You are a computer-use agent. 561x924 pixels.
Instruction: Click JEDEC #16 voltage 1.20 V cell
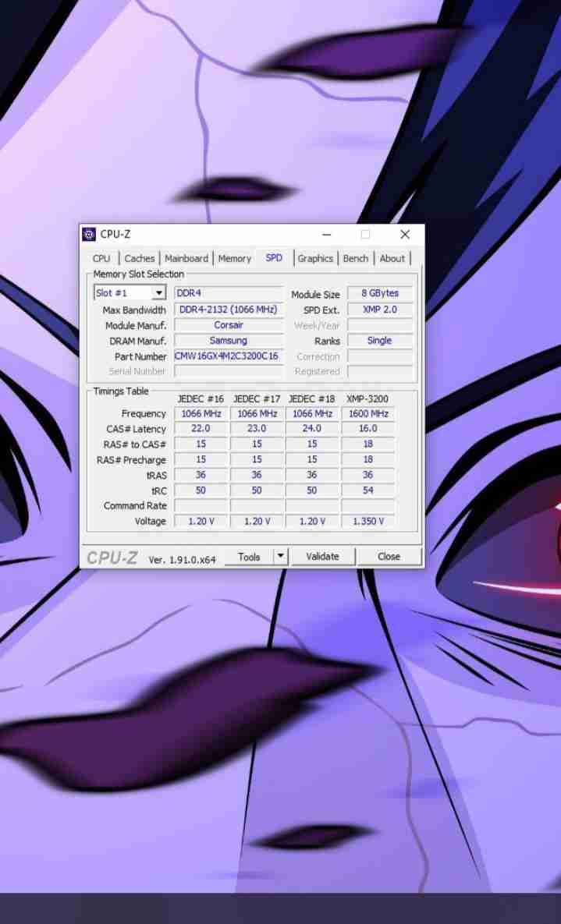point(201,521)
